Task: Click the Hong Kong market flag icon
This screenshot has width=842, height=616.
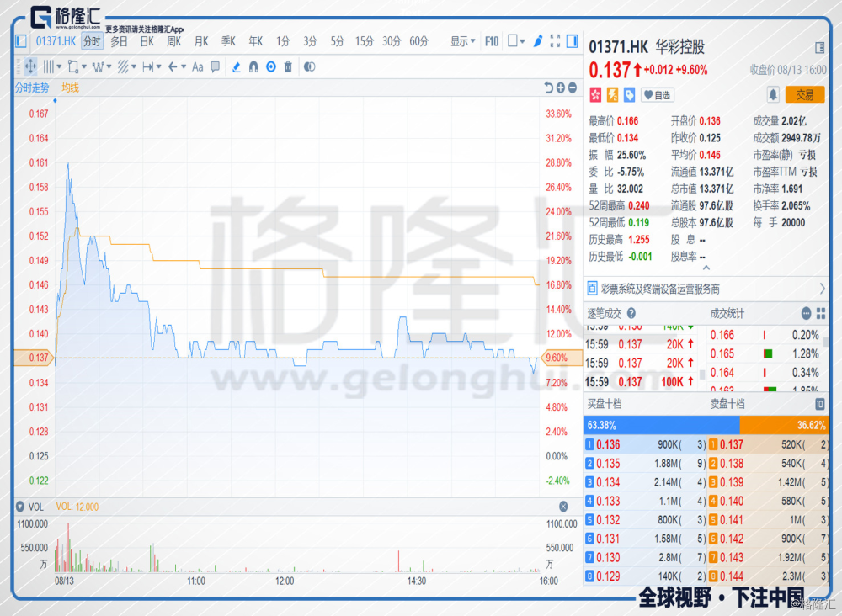Action: click(595, 95)
